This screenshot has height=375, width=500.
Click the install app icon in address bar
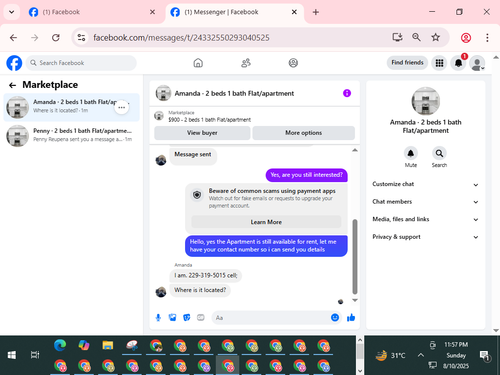click(397, 37)
